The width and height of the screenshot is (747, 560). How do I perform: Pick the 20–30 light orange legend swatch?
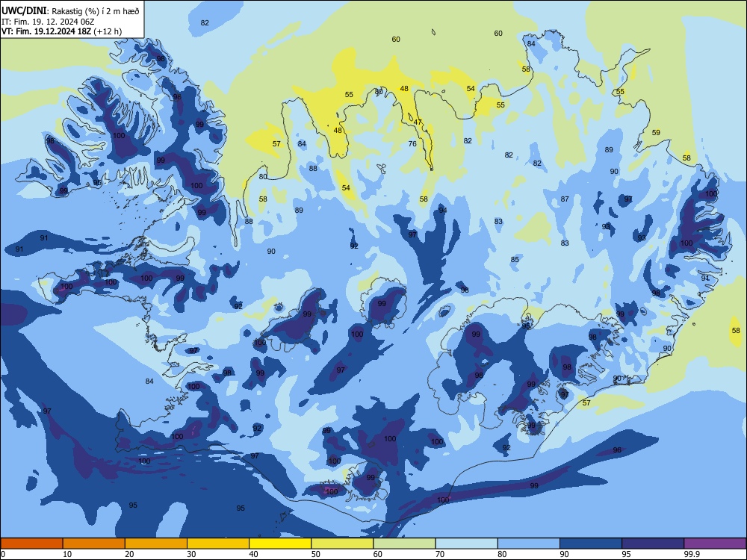click(156, 544)
